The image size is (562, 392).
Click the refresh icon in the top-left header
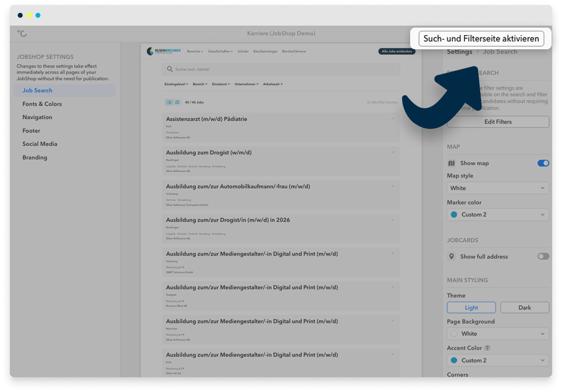(22, 34)
